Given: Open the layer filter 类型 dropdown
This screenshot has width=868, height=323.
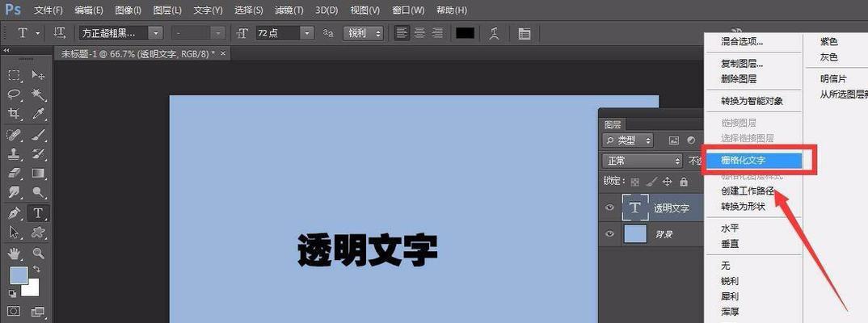Looking at the screenshot, I should (x=628, y=141).
